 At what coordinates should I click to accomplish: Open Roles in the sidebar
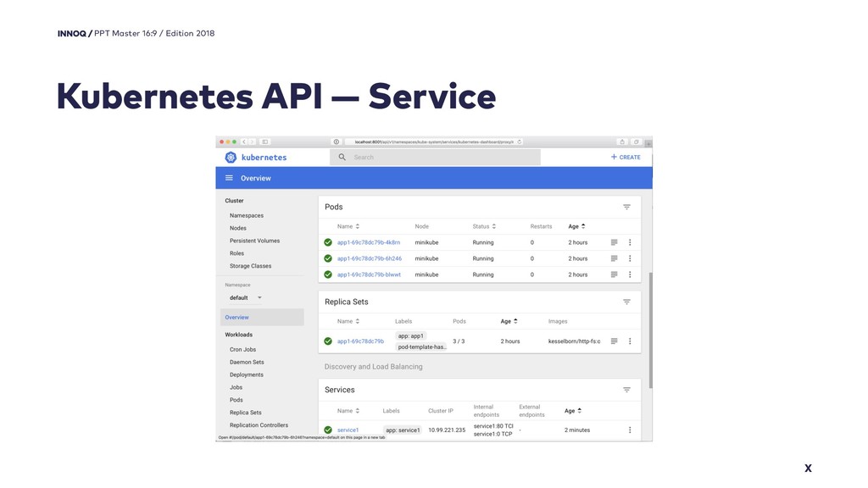coord(237,253)
